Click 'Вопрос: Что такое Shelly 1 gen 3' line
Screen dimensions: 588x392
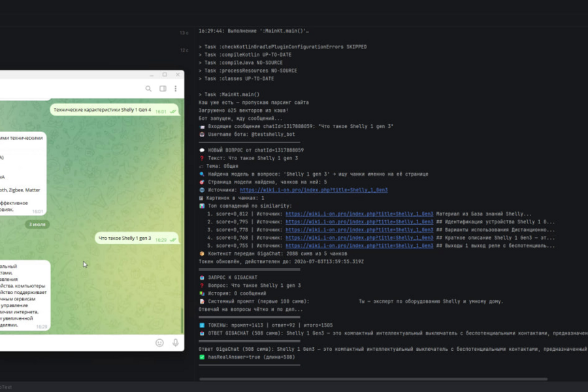pos(250,286)
